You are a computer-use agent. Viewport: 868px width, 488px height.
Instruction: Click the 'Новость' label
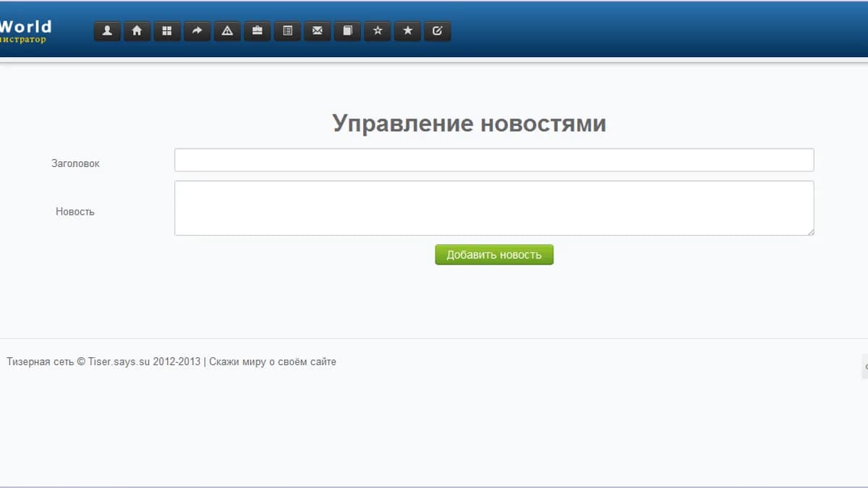point(75,212)
